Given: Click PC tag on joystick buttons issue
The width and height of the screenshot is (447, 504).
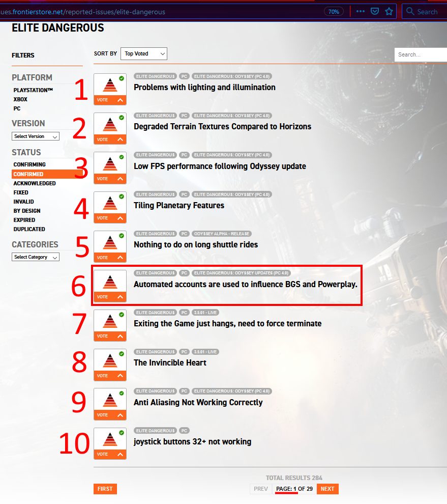Looking at the screenshot, I should coord(184,431).
